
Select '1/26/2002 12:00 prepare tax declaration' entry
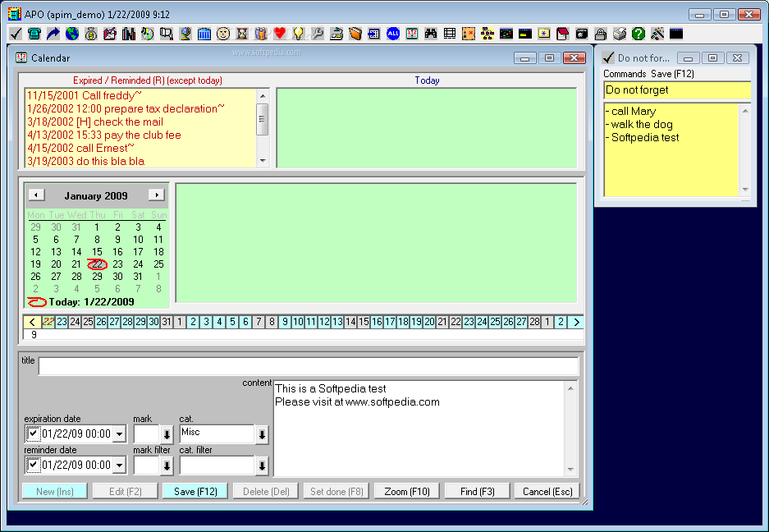(126, 108)
